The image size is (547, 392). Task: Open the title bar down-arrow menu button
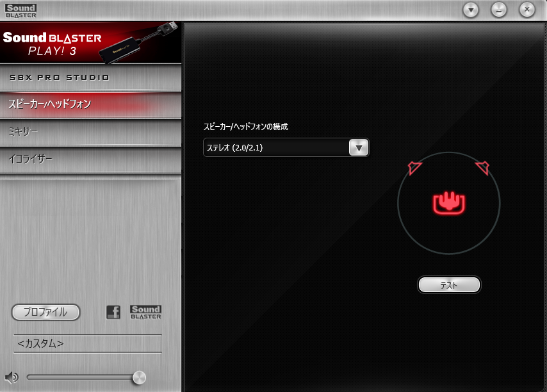[471, 10]
